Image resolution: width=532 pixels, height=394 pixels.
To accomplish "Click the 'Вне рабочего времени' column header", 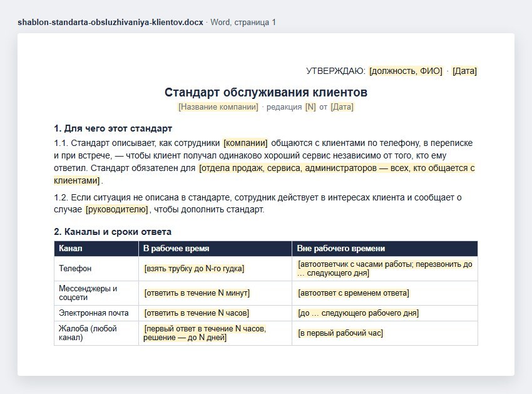I will tap(385, 249).
